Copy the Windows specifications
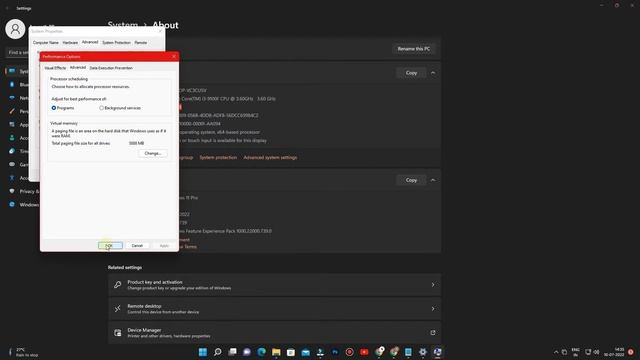640x360 pixels. point(411,180)
